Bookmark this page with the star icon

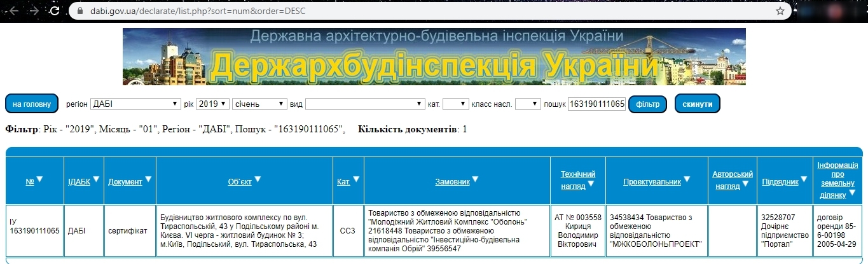pyautogui.click(x=780, y=11)
